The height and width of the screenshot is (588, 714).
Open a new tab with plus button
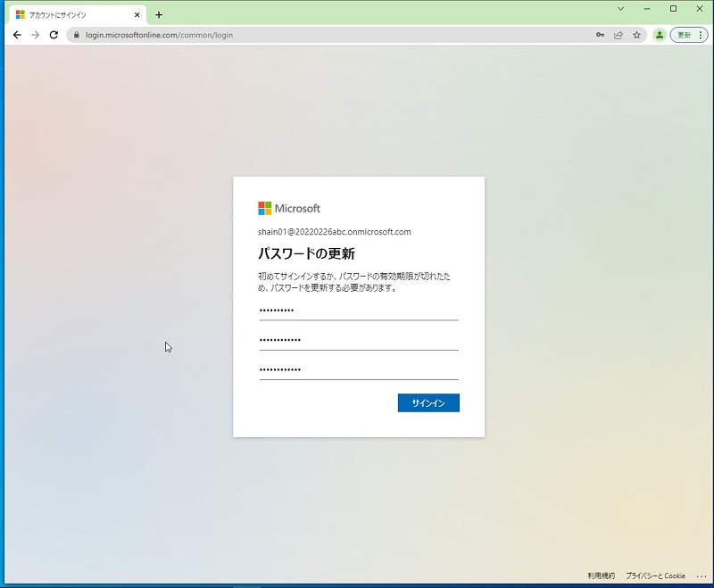[159, 15]
